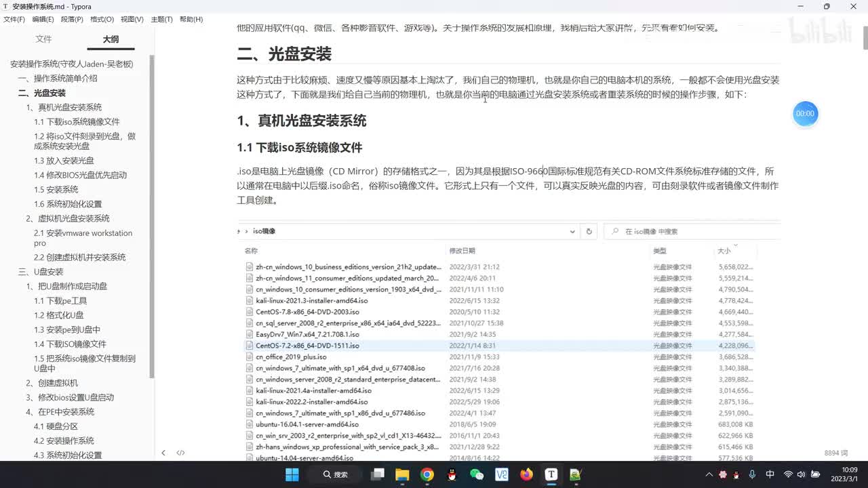Switch the Chinese input method indicator
The width and height of the screenshot is (868, 488).
(770, 474)
